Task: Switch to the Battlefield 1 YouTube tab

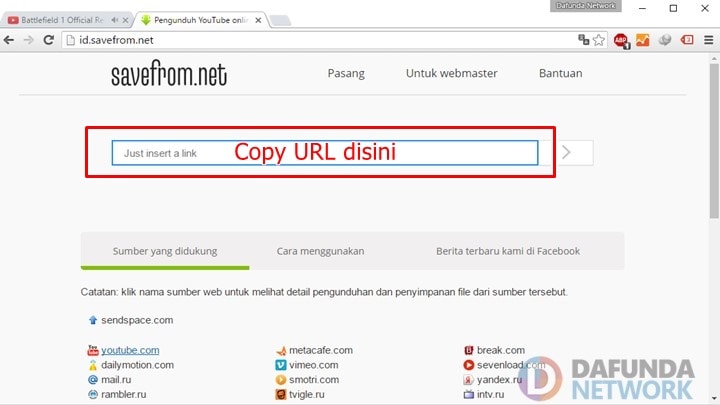Action: coord(60,20)
